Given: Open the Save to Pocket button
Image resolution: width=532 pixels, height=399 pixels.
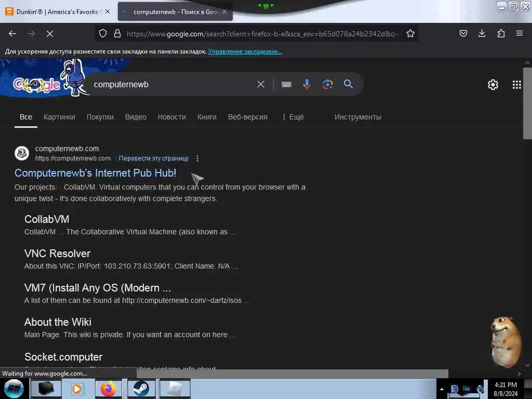Looking at the screenshot, I should pyautogui.click(x=463, y=33).
